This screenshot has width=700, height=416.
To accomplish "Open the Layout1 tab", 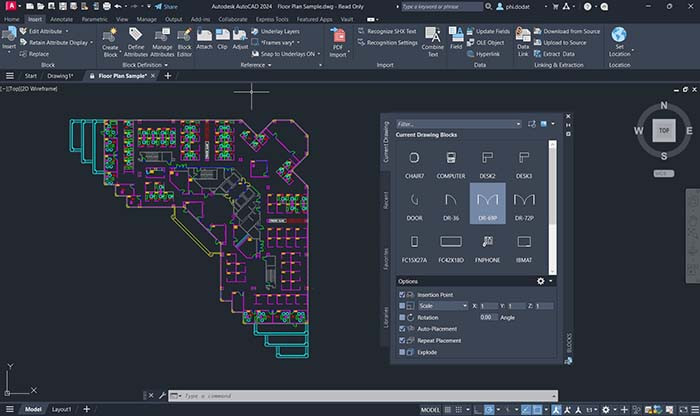I will click(x=62, y=409).
